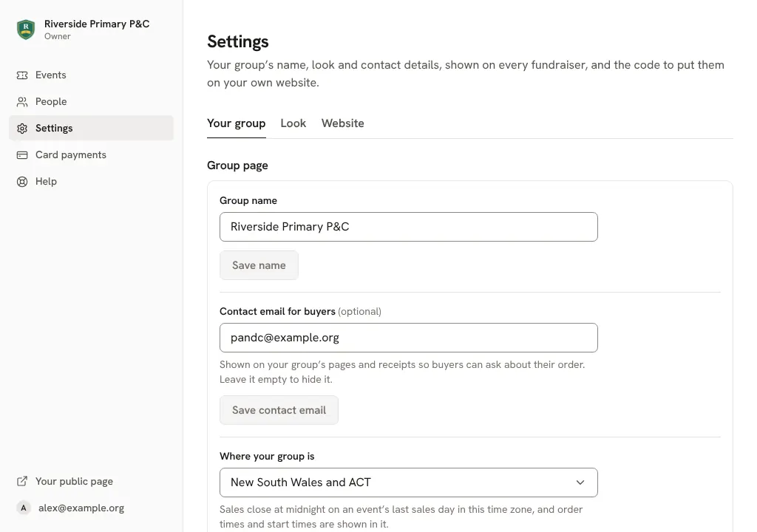Viewport: 757px width, 532px height.
Task: Open Card payments page
Action: [x=91, y=154]
